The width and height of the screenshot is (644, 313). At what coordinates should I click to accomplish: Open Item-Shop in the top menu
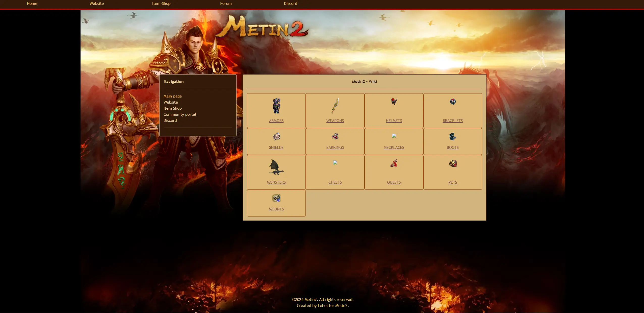pyautogui.click(x=161, y=4)
